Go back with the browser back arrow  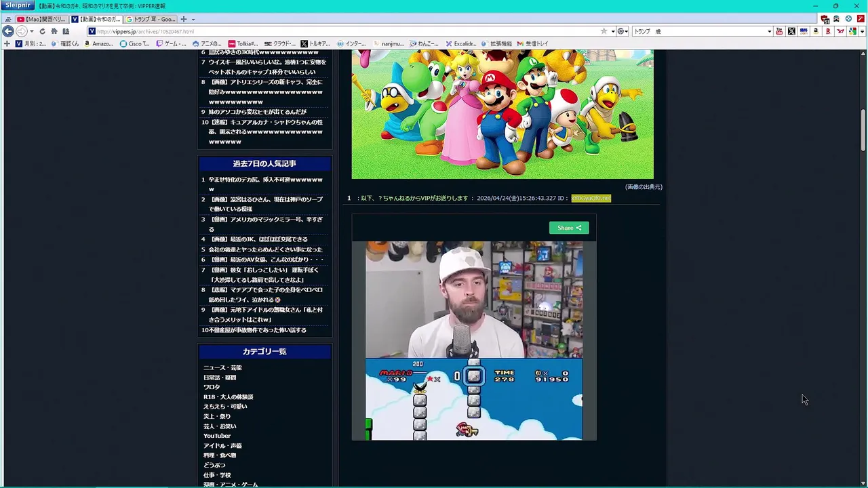coord(8,31)
